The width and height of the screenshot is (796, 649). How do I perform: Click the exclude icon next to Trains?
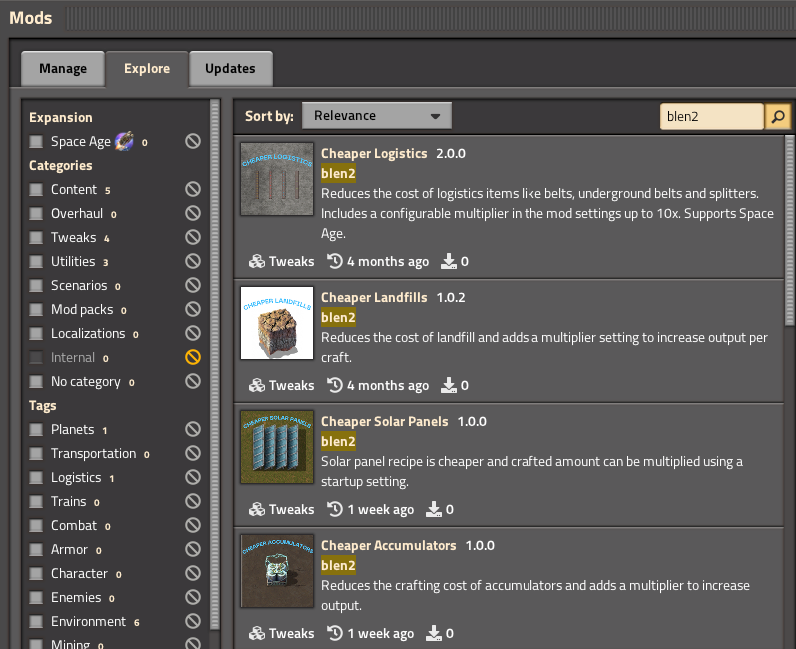coord(193,502)
